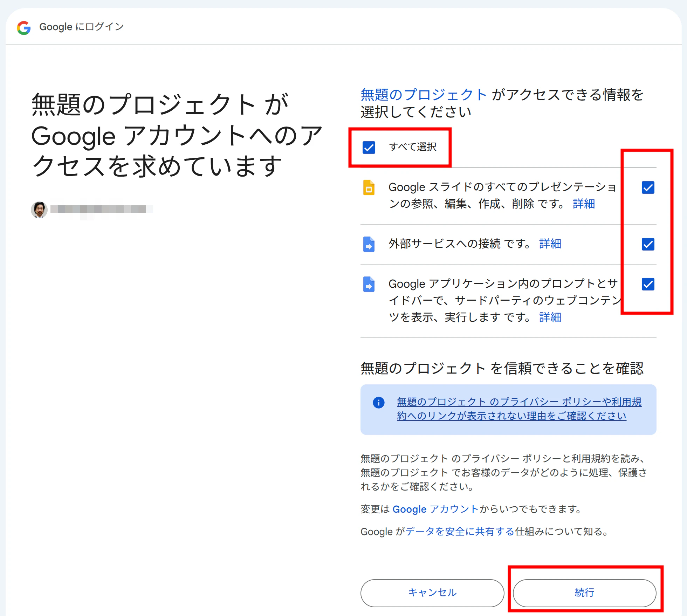Image resolution: width=687 pixels, height=616 pixels.
Task: Click the blurred account email text
Action: click(102, 210)
